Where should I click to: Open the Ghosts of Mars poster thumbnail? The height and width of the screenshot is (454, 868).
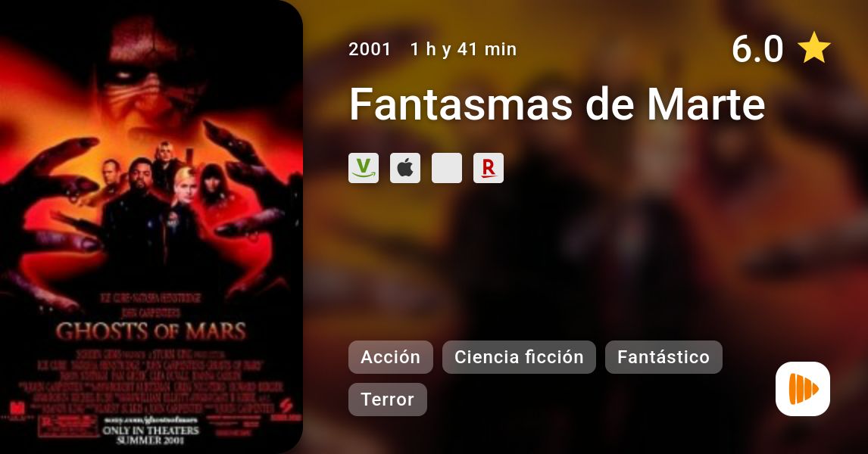pyautogui.click(x=151, y=227)
